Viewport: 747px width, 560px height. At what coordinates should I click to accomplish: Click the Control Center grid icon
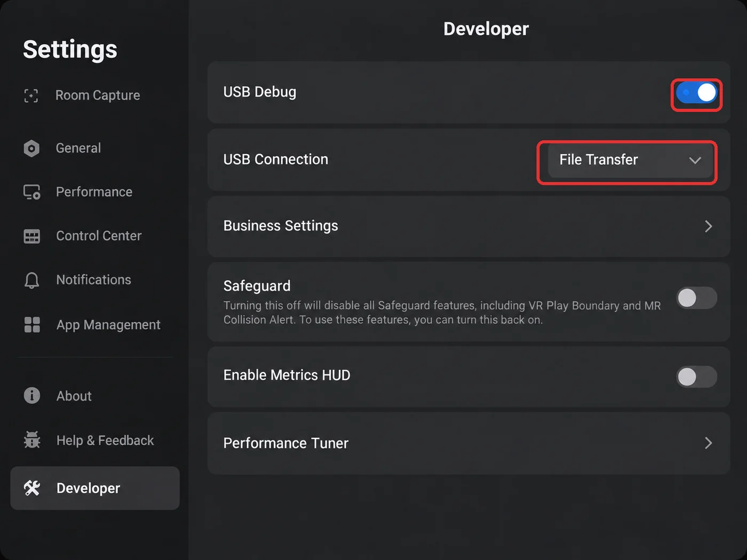pos(32,236)
